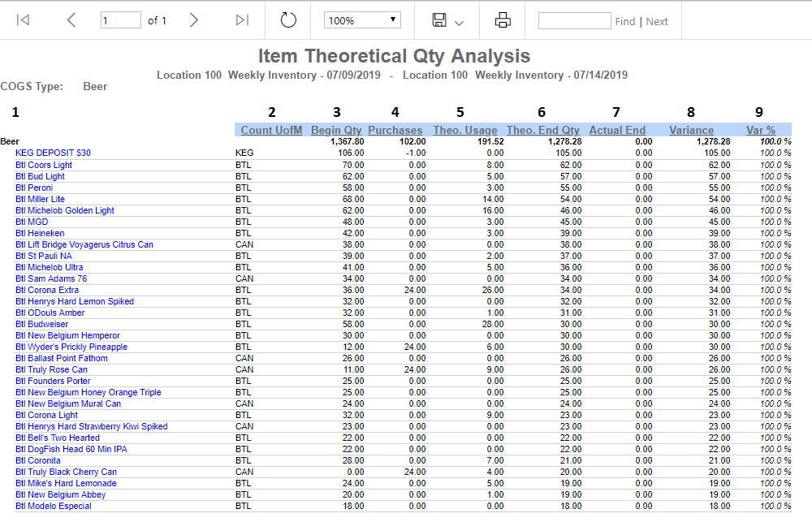Open the Btl New Belgium Abbey item
Image resolution: width=812 pixels, height=522 pixels.
[61, 495]
